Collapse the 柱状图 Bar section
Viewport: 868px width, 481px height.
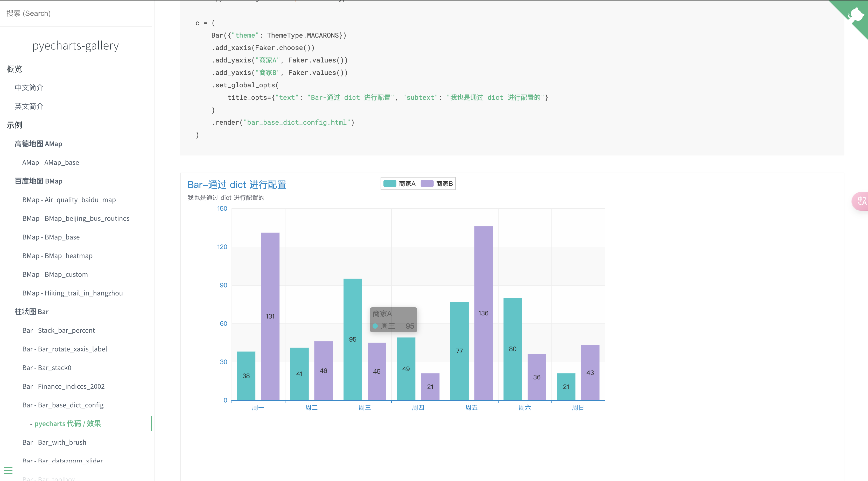(x=31, y=312)
